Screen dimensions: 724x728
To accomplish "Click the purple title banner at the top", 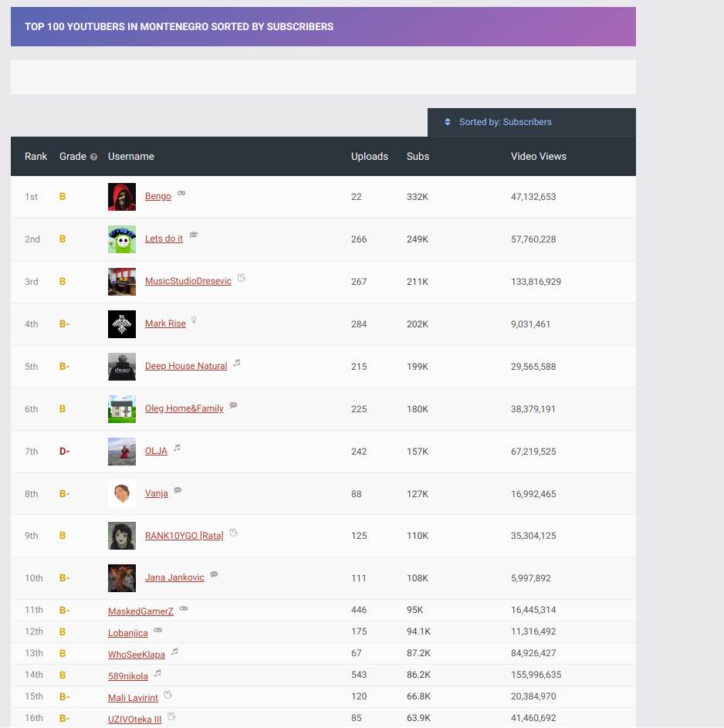I will 323,26.
